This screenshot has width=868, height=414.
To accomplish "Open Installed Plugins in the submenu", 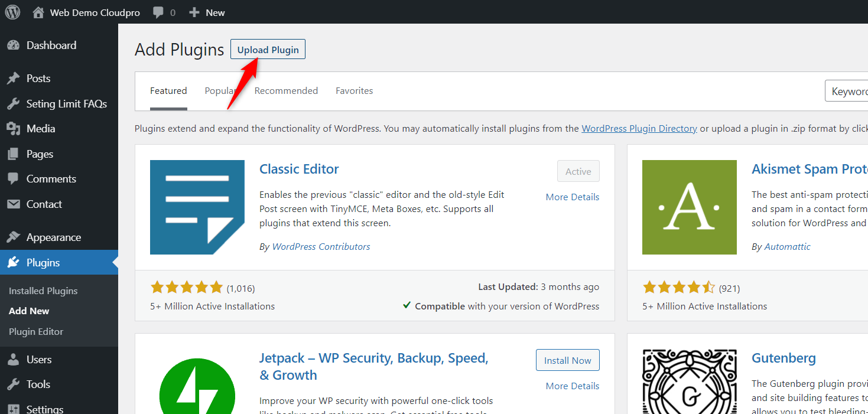I will 43,291.
